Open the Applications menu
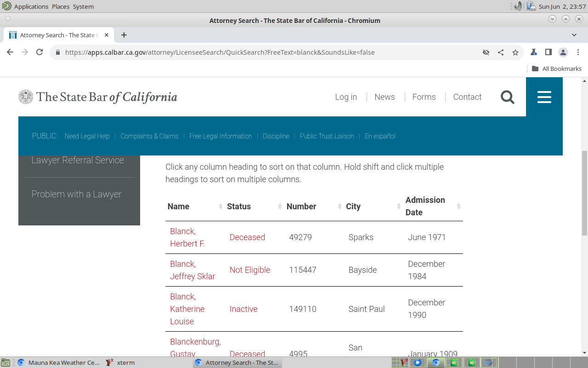The width and height of the screenshot is (588, 368). pos(31,6)
